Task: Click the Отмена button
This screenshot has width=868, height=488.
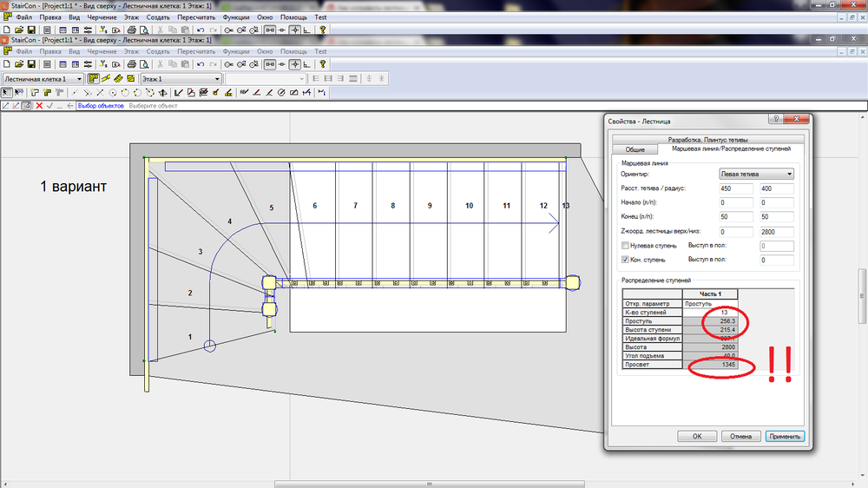Action: tap(740, 436)
